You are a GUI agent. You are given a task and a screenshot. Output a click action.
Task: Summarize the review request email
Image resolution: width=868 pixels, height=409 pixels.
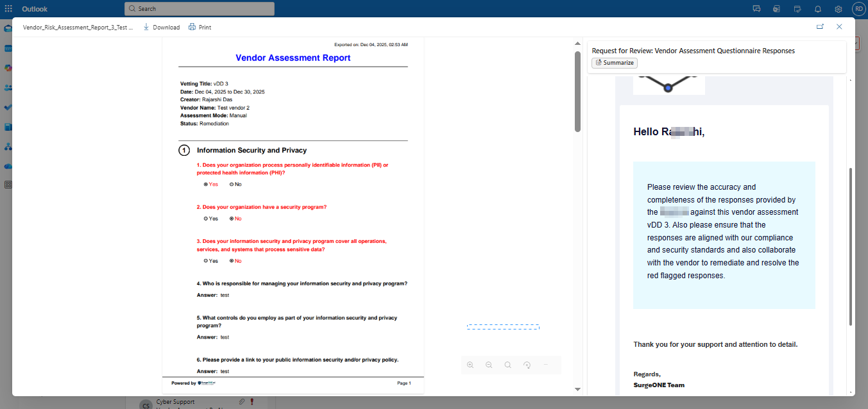tap(614, 62)
